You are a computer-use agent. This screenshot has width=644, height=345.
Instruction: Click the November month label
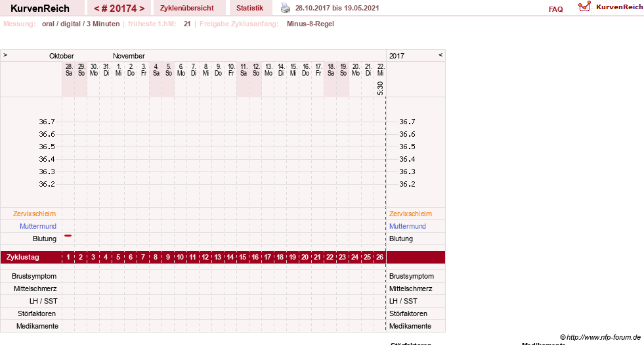(129, 56)
